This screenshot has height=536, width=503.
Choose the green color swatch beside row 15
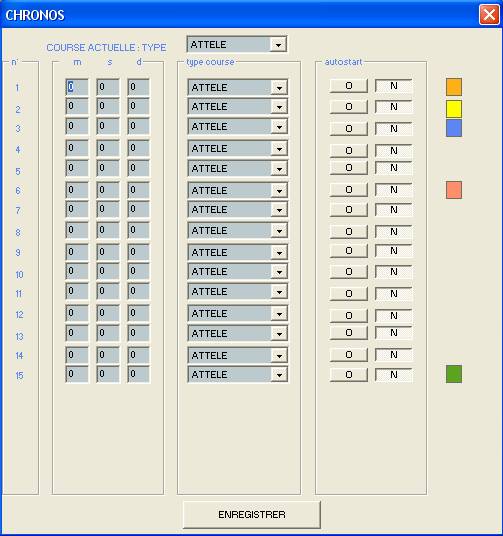[x=454, y=374]
